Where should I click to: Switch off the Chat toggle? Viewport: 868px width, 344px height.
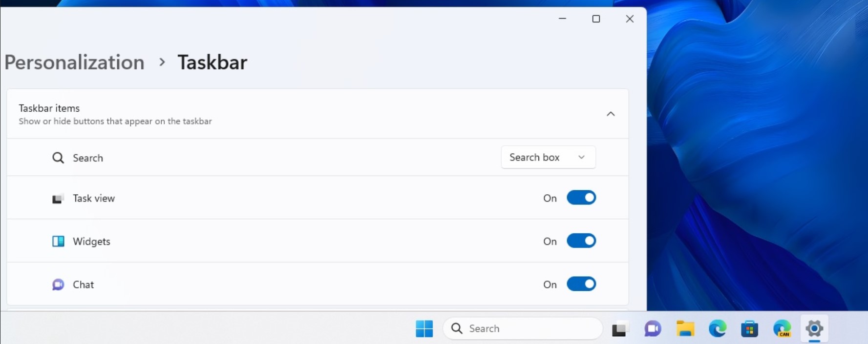click(x=581, y=284)
